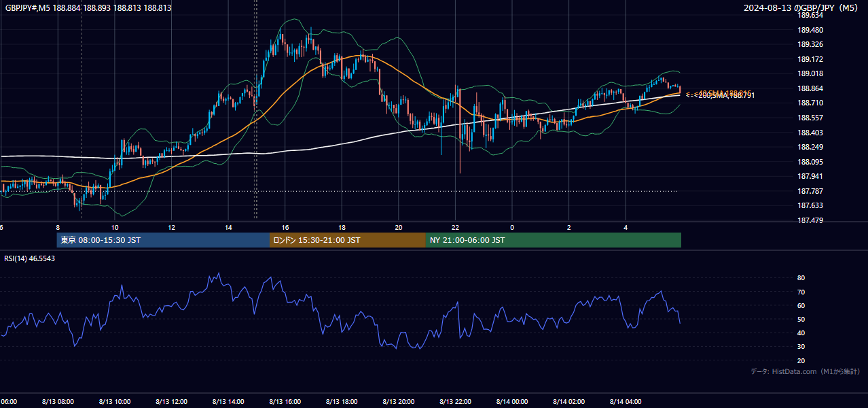Click hour tick 16 under price chart
Viewport: 868px width, 408px height.
285,227
